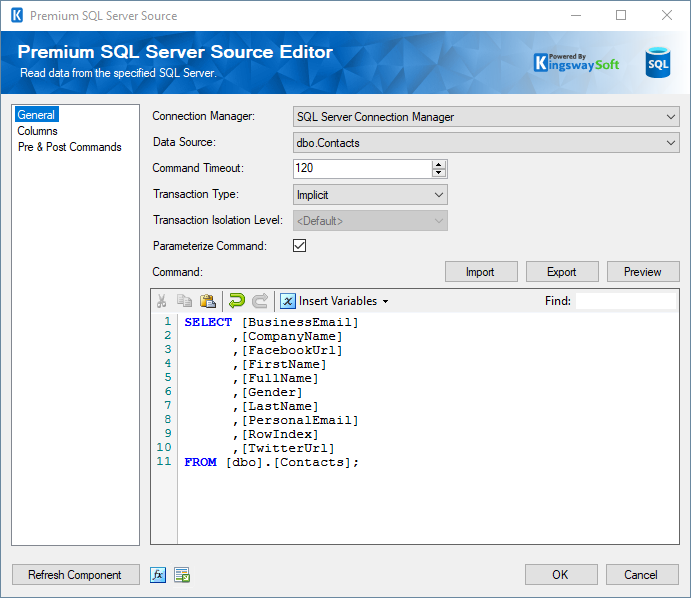
Task: Toggle the Parameterize Command checkbox
Action: coord(299,245)
